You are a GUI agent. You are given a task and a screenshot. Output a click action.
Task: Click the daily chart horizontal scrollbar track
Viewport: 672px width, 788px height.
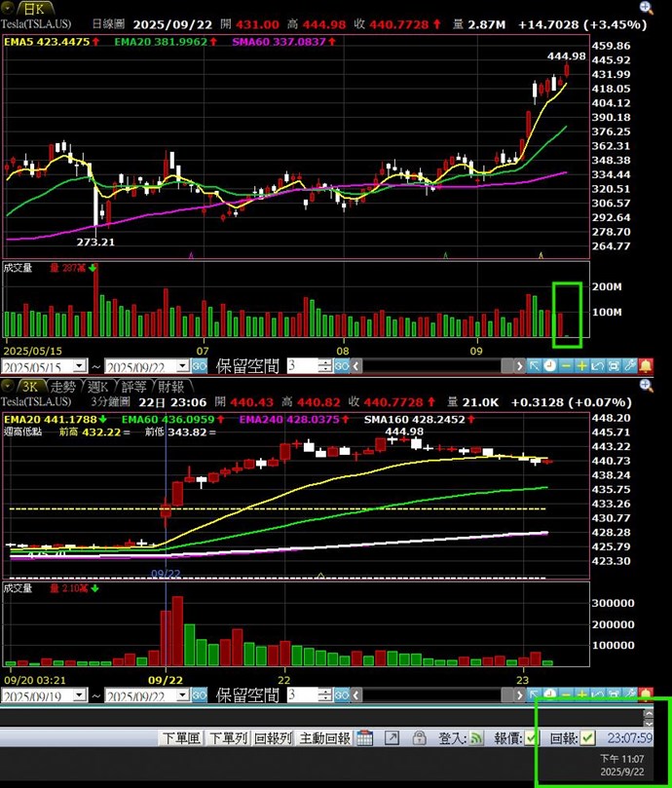click(429, 366)
